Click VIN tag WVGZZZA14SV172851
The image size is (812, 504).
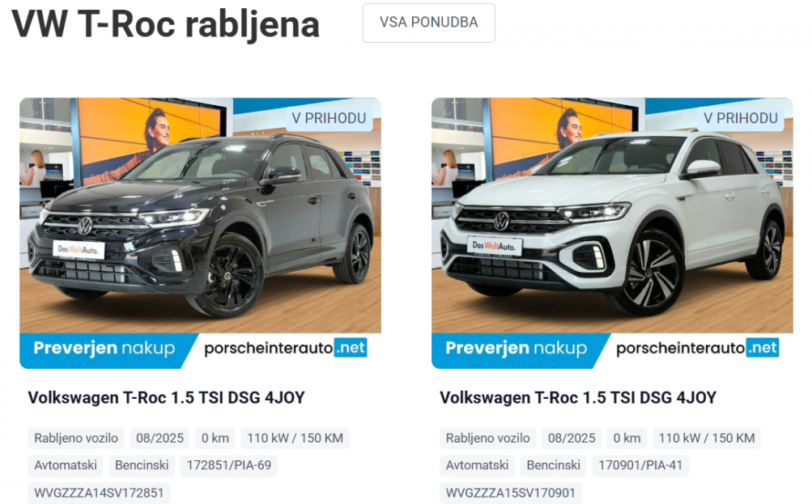[x=99, y=493]
